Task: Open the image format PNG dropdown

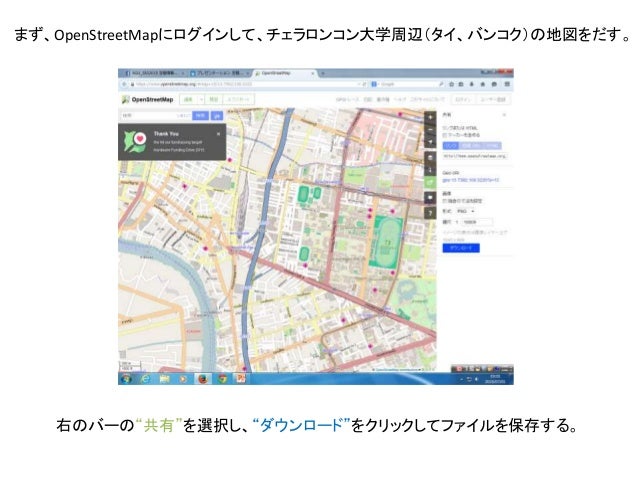Action: pos(466,211)
